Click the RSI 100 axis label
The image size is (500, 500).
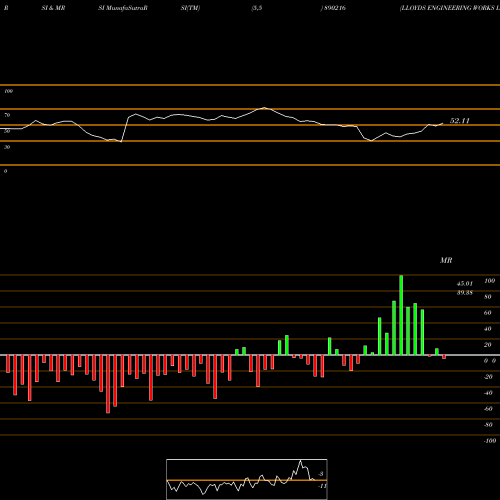click(x=8, y=91)
